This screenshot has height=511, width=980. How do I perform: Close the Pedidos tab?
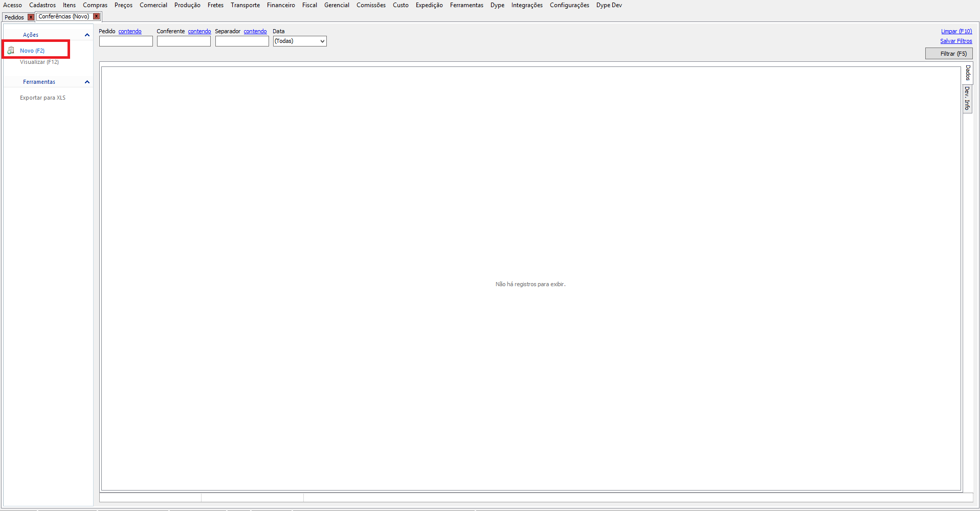click(31, 17)
